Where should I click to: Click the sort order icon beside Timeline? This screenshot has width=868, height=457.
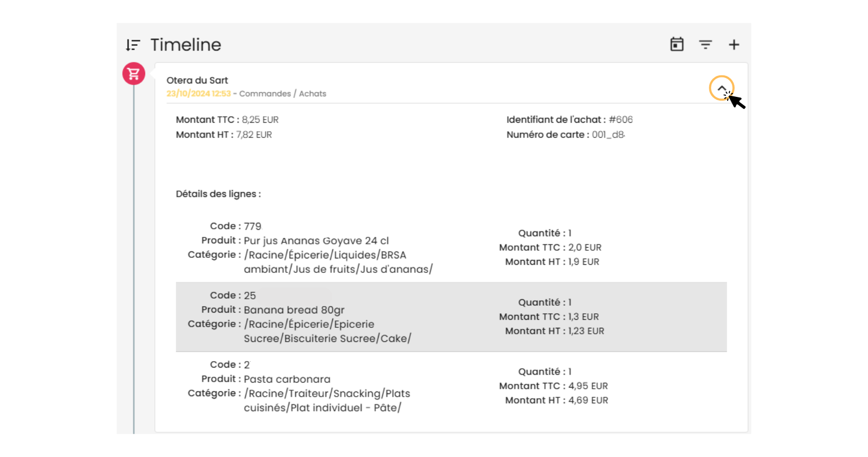pos(133,45)
